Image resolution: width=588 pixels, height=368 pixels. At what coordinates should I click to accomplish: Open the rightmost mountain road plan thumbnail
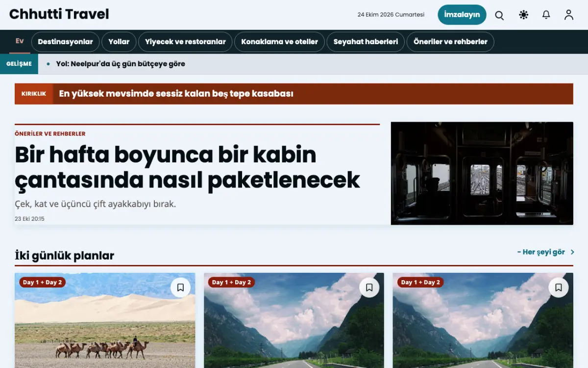click(x=483, y=320)
